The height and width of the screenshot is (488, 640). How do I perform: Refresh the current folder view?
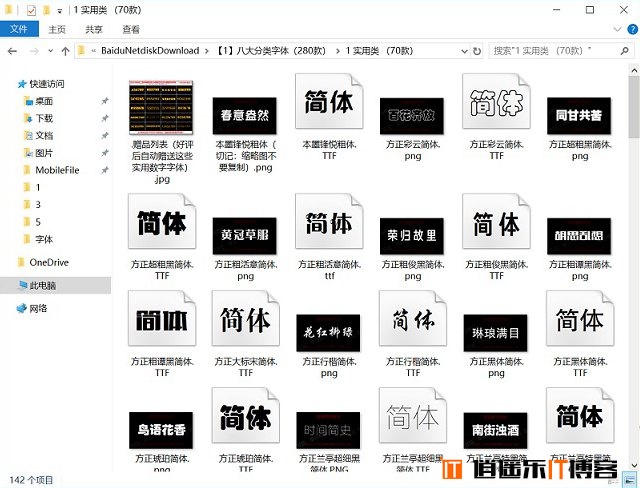click(477, 51)
